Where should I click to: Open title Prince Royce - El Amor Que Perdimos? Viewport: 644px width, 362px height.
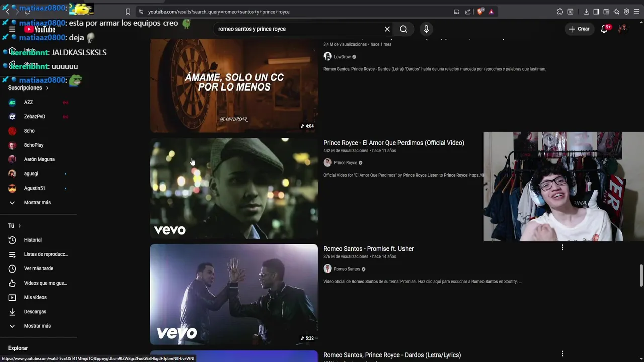pyautogui.click(x=393, y=143)
